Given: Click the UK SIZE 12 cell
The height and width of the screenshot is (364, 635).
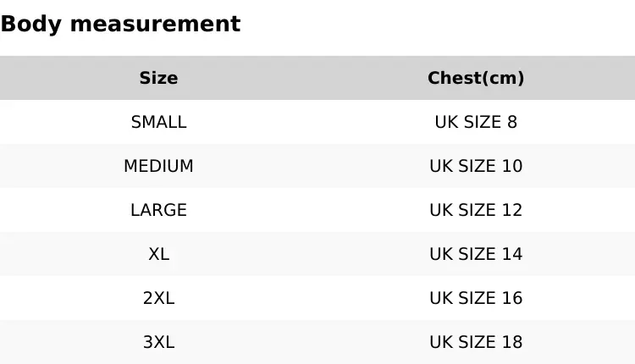Looking at the screenshot, I should [x=476, y=210].
